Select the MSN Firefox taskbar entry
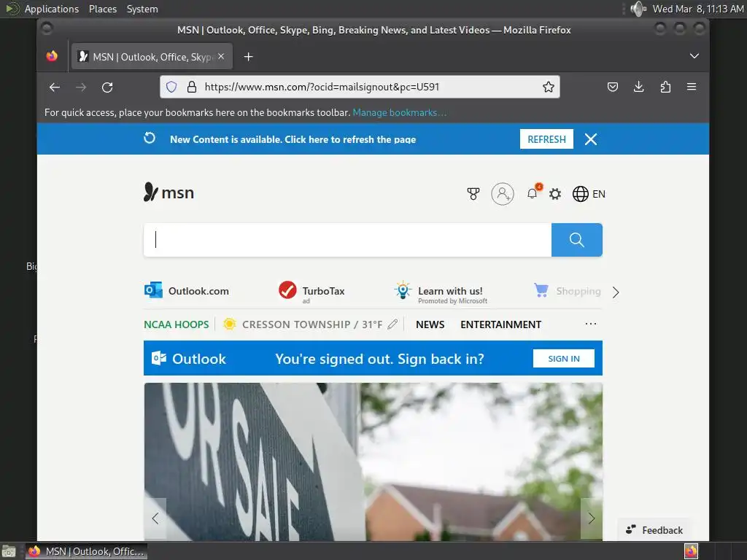This screenshot has height=560, width=747. (x=86, y=551)
